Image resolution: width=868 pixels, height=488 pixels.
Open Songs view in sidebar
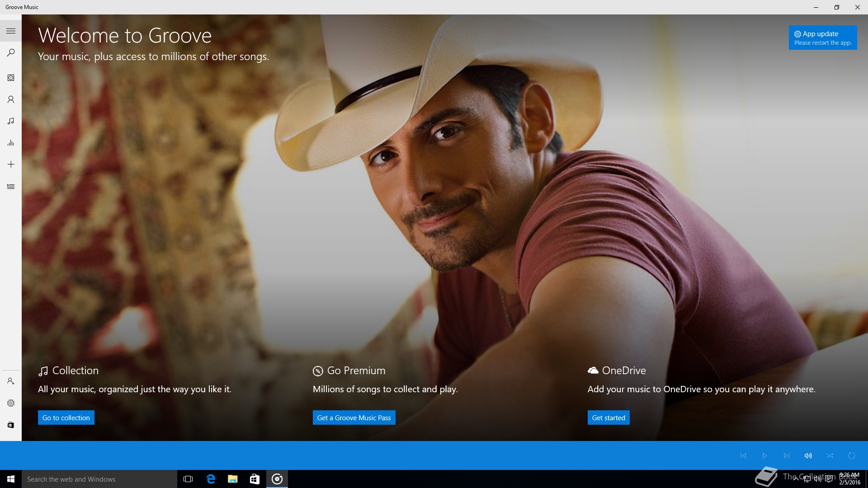(x=11, y=121)
